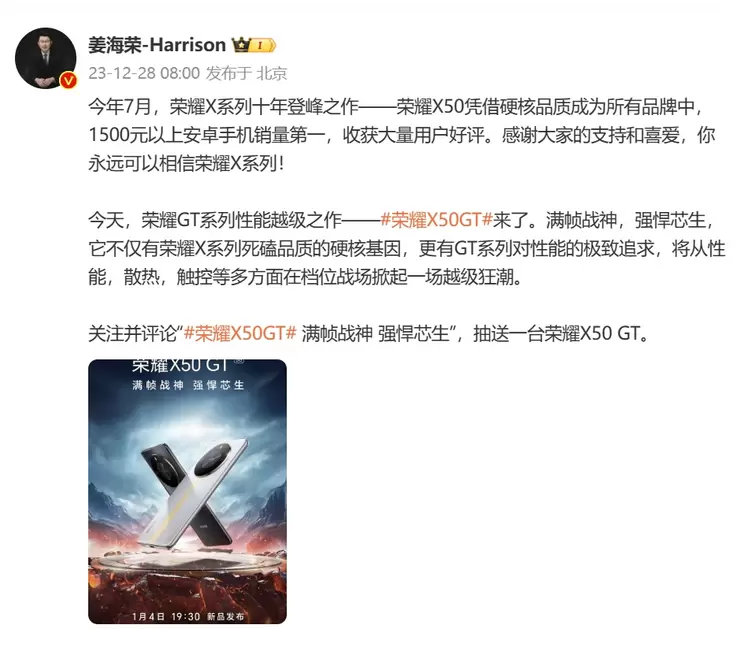Click the 满帧战神 强悍芯生 poster slogan
The height and width of the screenshot is (662, 750).
pos(188,385)
